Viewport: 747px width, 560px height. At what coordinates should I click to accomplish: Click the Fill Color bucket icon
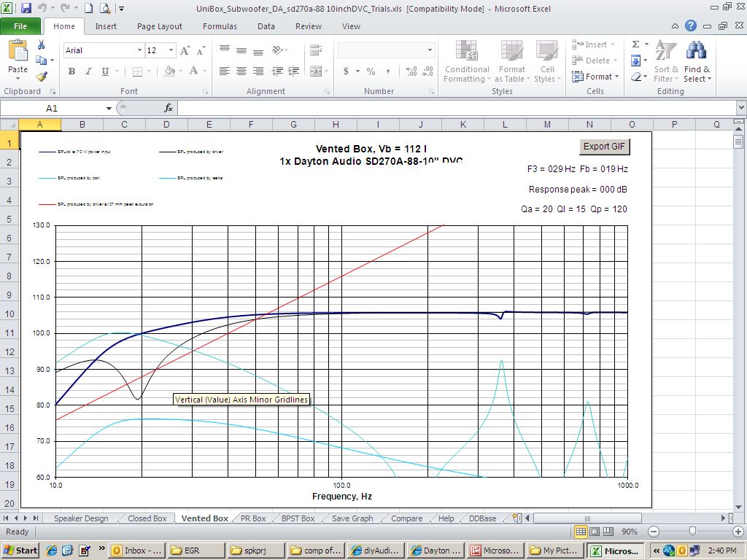pos(169,71)
